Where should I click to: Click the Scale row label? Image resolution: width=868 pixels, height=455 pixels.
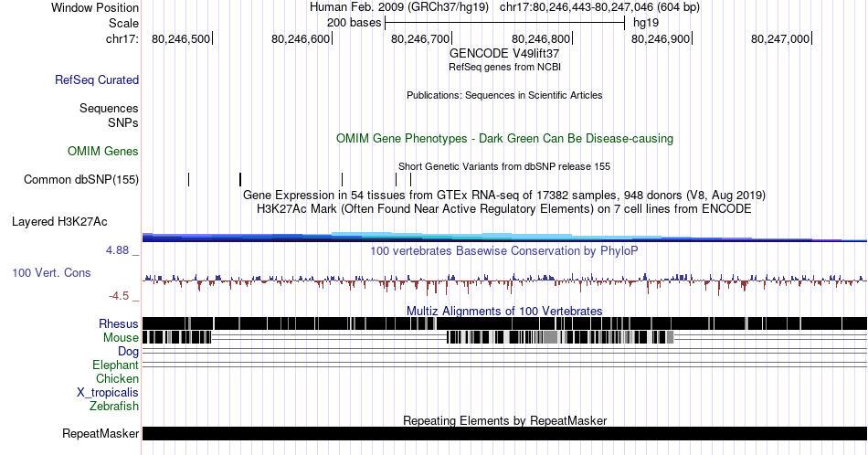pyautogui.click(x=123, y=23)
